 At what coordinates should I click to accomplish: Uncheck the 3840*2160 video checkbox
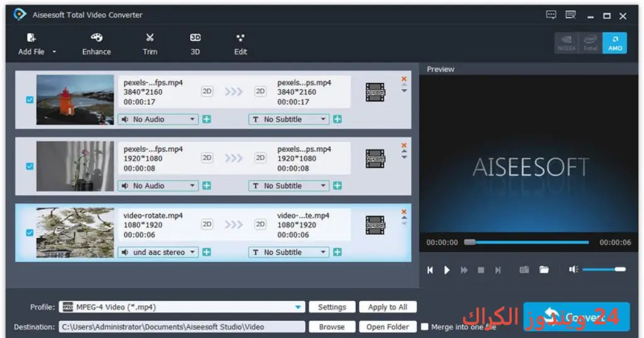pos(30,100)
